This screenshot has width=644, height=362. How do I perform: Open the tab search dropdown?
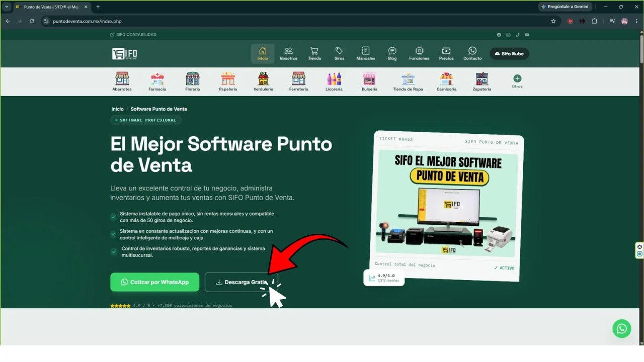[x=7, y=7]
